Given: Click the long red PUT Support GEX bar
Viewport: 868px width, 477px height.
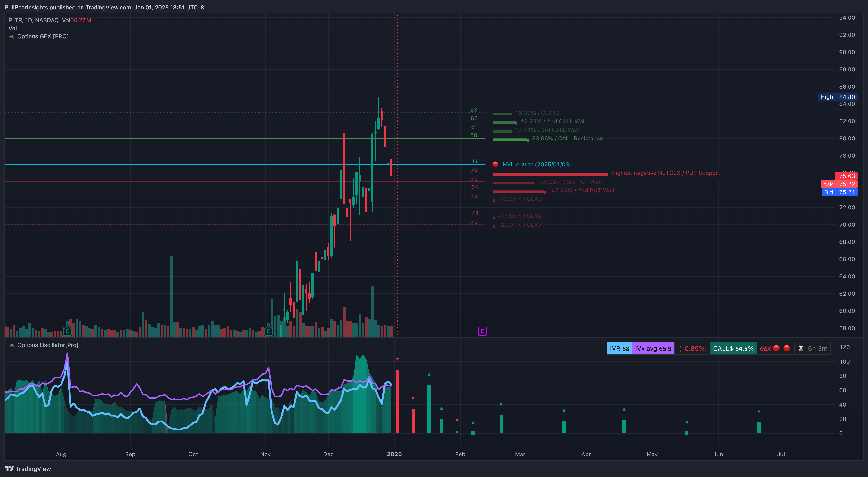Looking at the screenshot, I should (550, 174).
